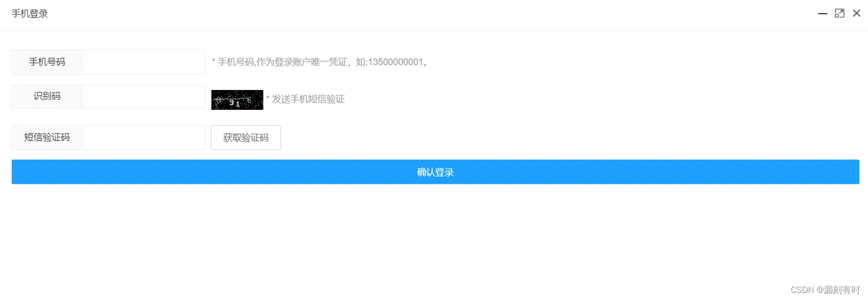The image size is (868, 299).
Task: Focus the 手机号码 input field
Action: (143, 62)
